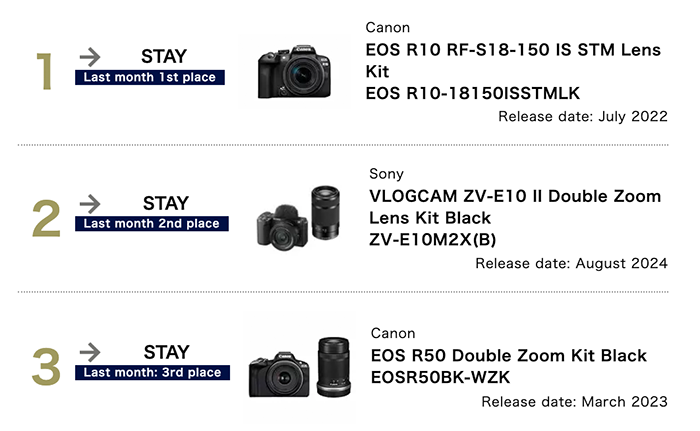Click 'Release date: July 2022' text

(582, 116)
